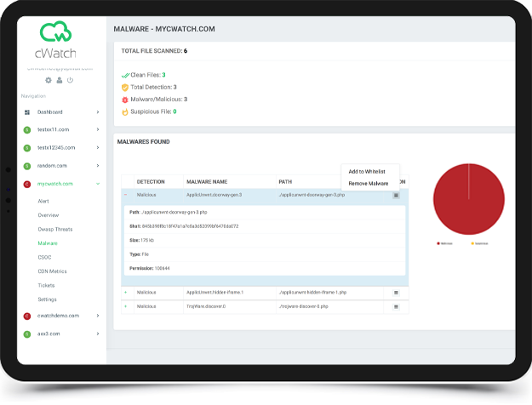Open Tickets section in sidebar
532x405 pixels.
click(x=46, y=285)
